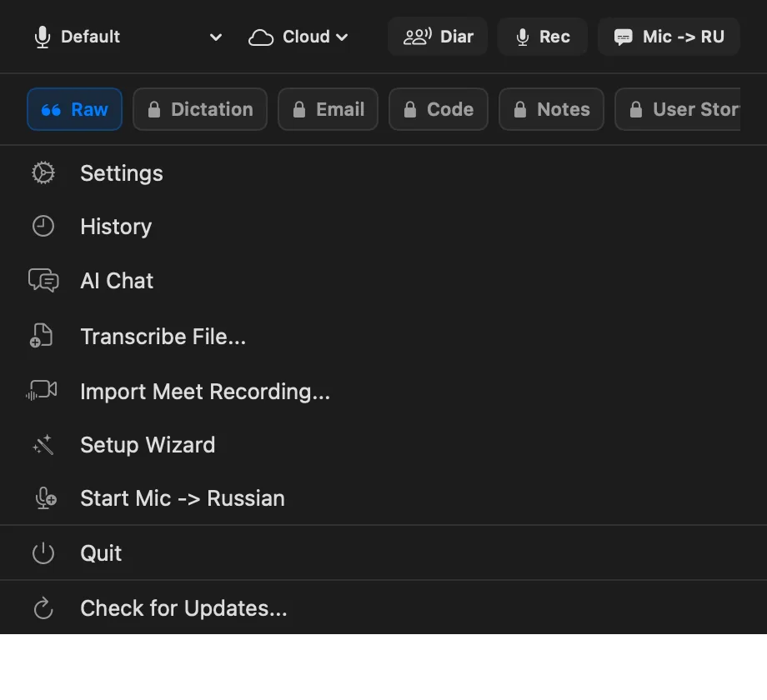Viewport: 767px width, 700px height.
Task: Open the Settings menu entry
Action: 383,173
